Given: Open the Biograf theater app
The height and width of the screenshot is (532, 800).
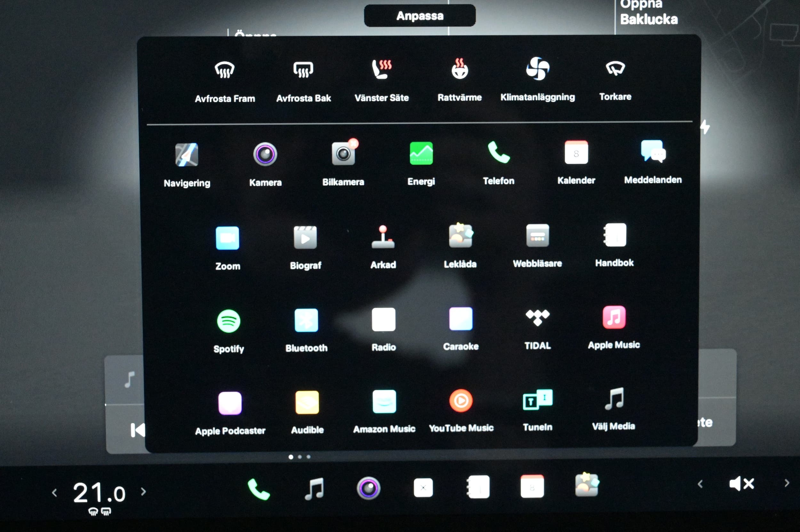Looking at the screenshot, I should 305,237.
